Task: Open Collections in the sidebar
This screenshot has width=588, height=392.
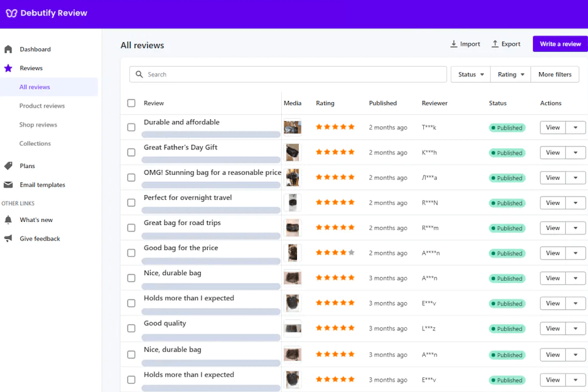Action: [x=35, y=143]
